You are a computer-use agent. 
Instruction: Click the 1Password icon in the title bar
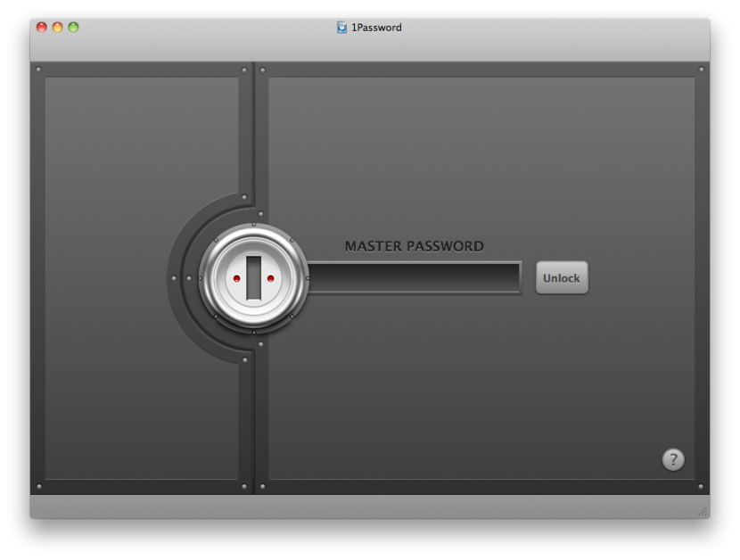pyautogui.click(x=341, y=28)
